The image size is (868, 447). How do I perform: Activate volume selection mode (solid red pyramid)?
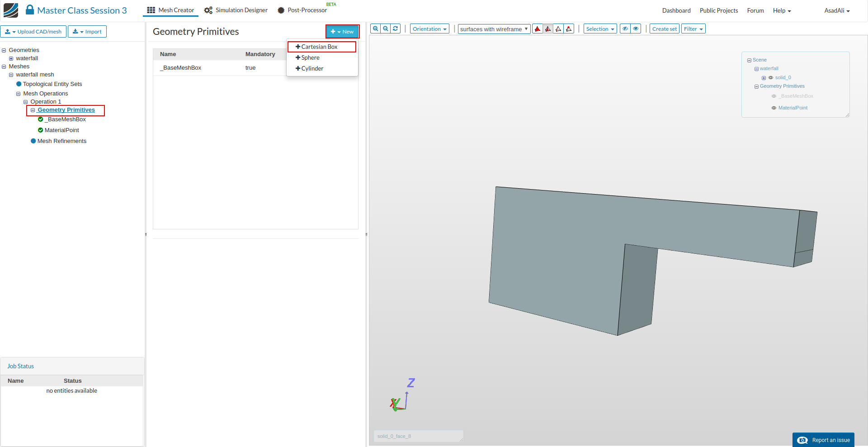[538, 29]
